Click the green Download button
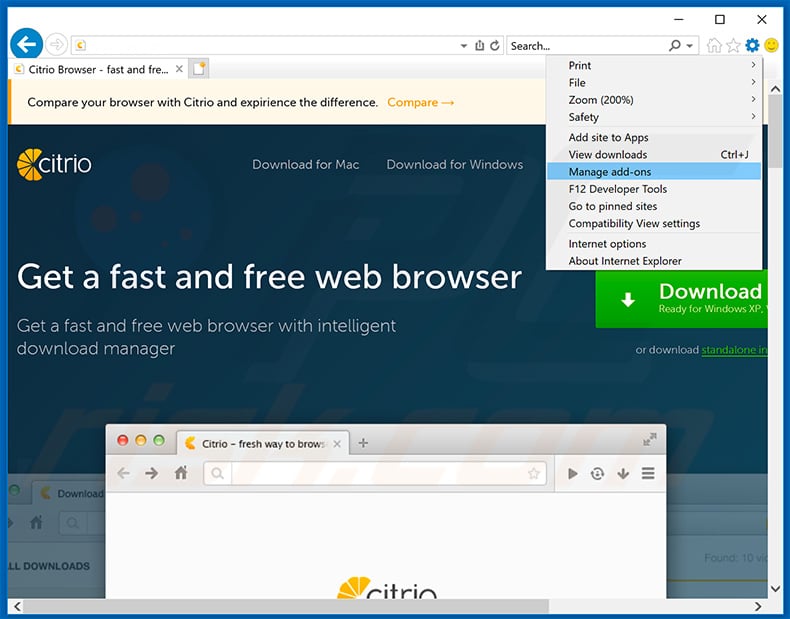Screen dimensions: 790x619 tap(682, 299)
